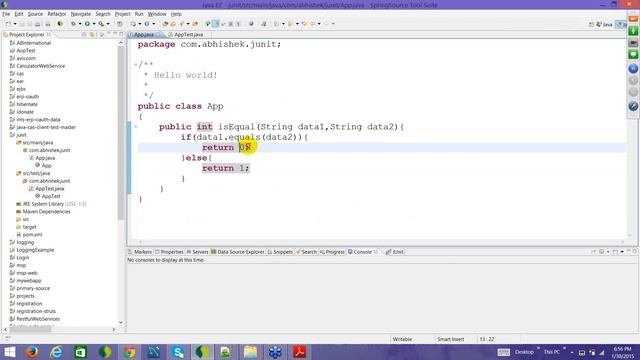Open the Refactor menu
Viewport: 640px width, 360px height.
point(57,14)
